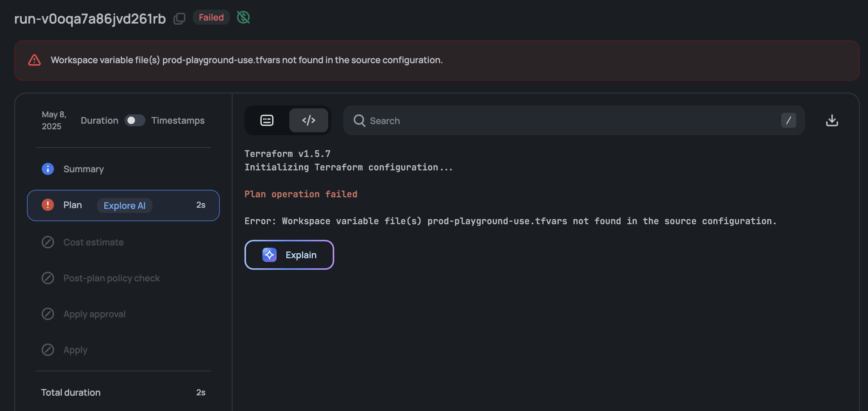Click the Summary info icon

(48, 169)
